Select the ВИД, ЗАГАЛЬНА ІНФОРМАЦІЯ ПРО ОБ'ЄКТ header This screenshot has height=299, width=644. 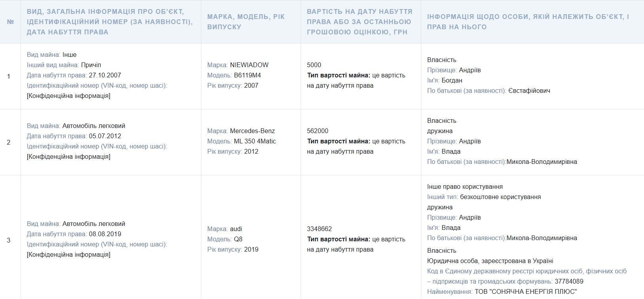point(111,22)
